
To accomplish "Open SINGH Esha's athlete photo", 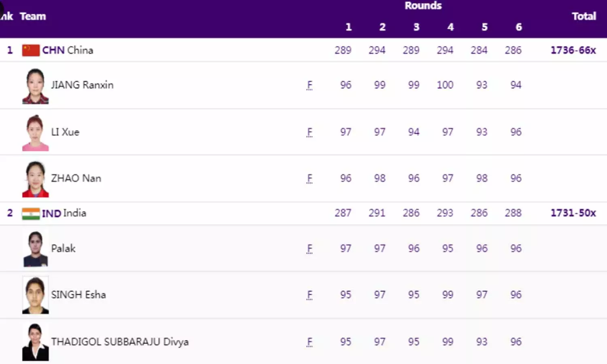I will pyautogui.click(x=35, y=295).
